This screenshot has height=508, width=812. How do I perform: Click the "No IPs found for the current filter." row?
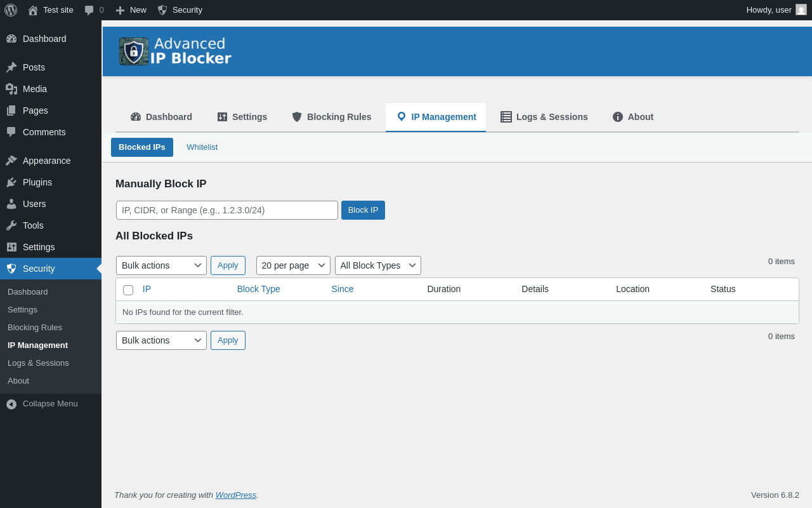point(457,312)
